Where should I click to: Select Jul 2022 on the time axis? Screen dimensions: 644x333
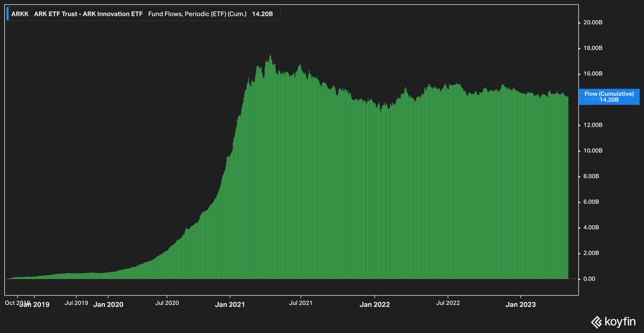tap(448, 303)
